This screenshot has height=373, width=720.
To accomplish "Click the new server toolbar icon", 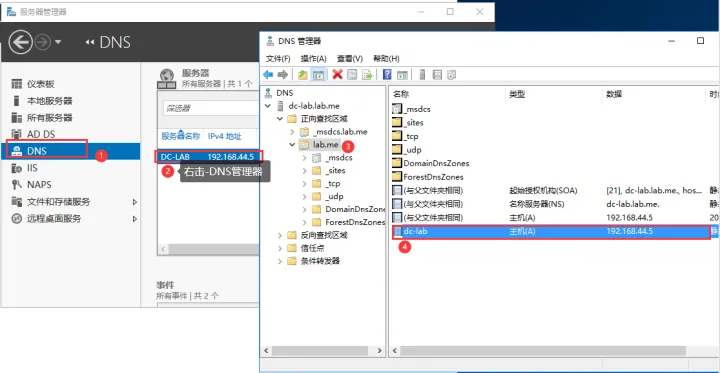I will click(423, 74).
